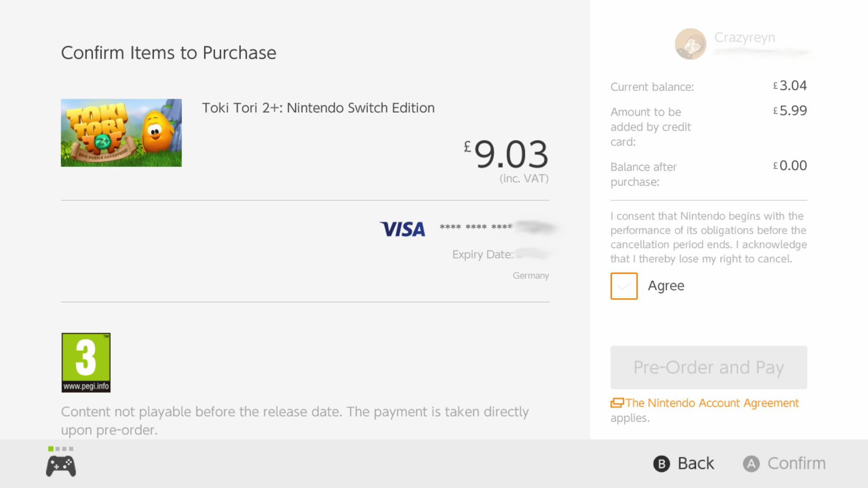Click the VISA payment card logo
The image size is (868, 488).
click(x=402, y=229)
